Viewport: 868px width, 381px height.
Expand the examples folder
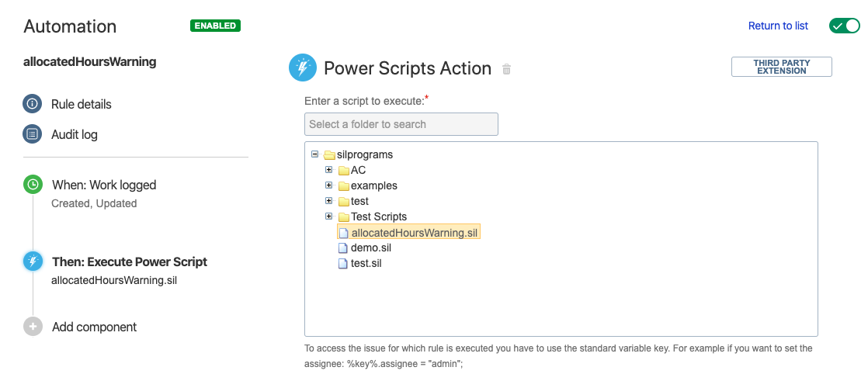pos(329,185)
